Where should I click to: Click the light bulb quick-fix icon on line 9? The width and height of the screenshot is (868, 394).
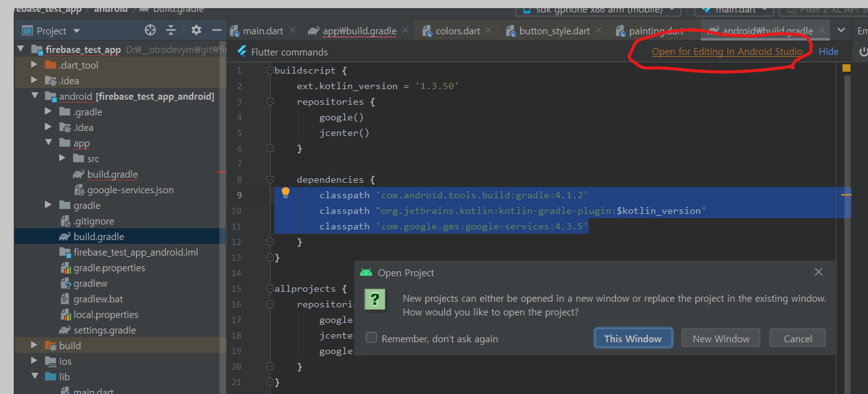point(286,193)
